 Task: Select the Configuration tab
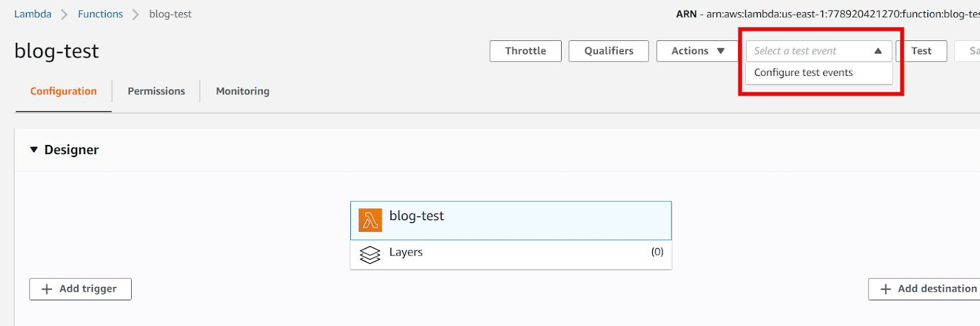pos(64,91)
